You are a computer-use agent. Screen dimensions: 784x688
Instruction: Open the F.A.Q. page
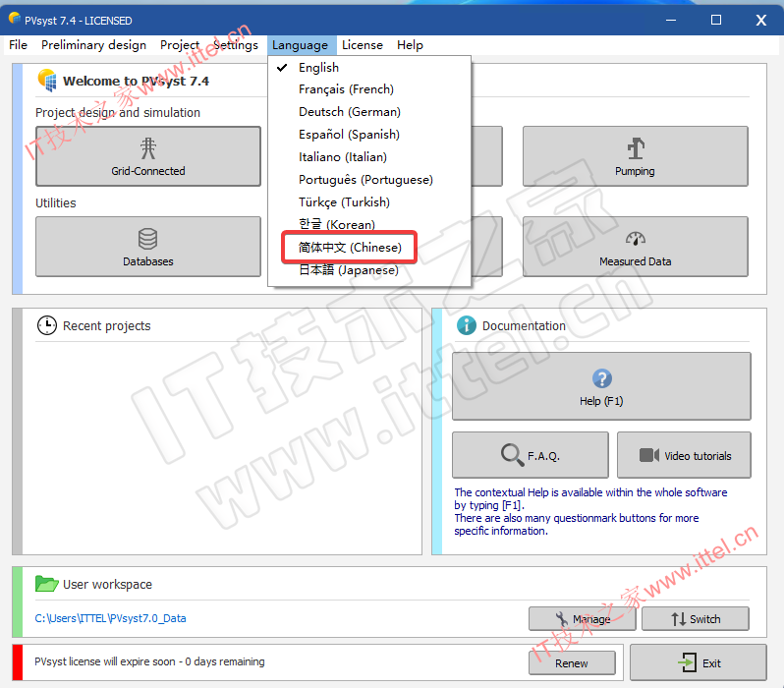pos(531,455)
